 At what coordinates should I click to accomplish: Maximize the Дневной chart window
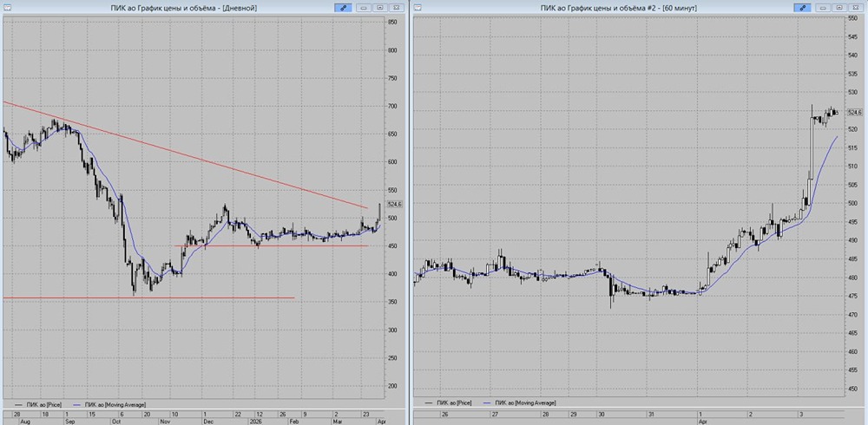pyautogui.click(x=380, y=8)
